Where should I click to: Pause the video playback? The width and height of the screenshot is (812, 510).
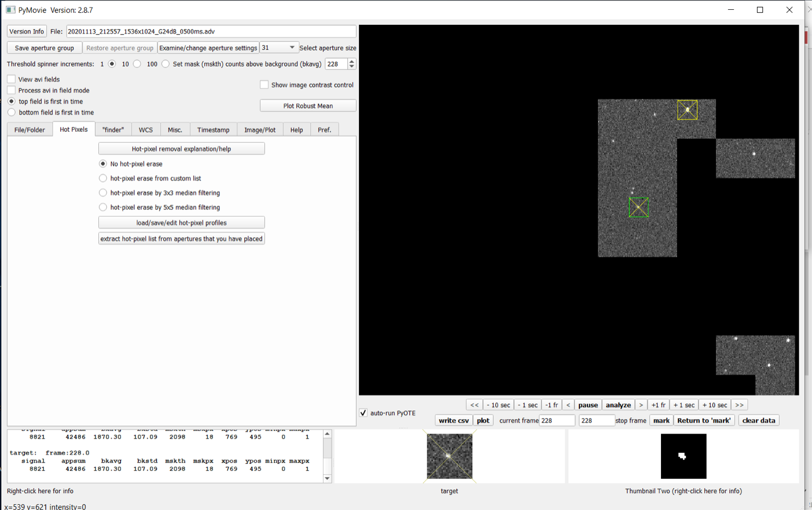click(587, 405)
